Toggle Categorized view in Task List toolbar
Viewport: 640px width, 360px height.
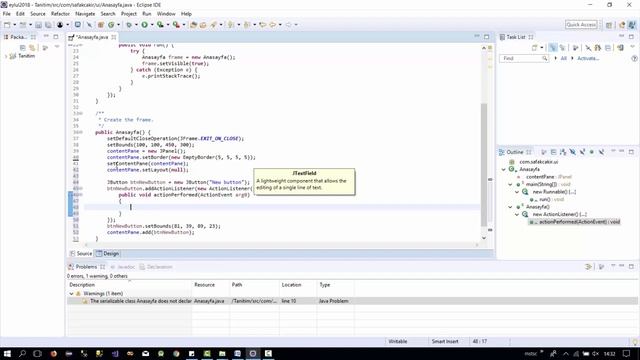click(553, 48)
